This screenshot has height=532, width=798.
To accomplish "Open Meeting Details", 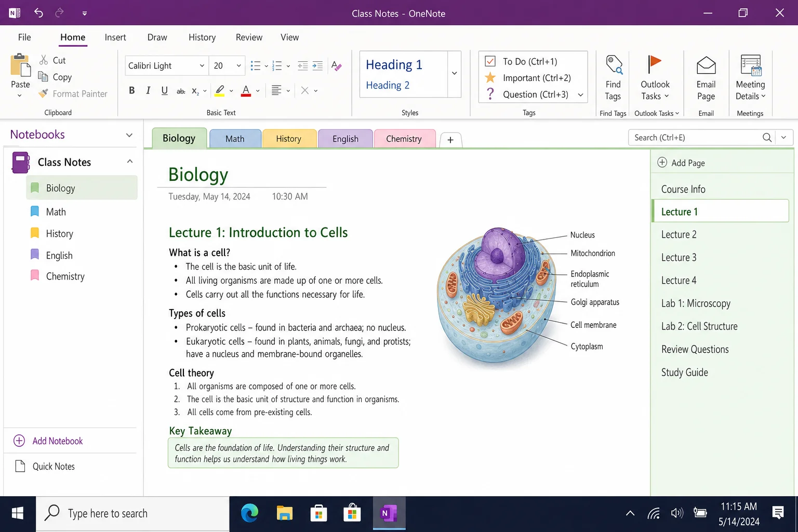I will 750,78.
